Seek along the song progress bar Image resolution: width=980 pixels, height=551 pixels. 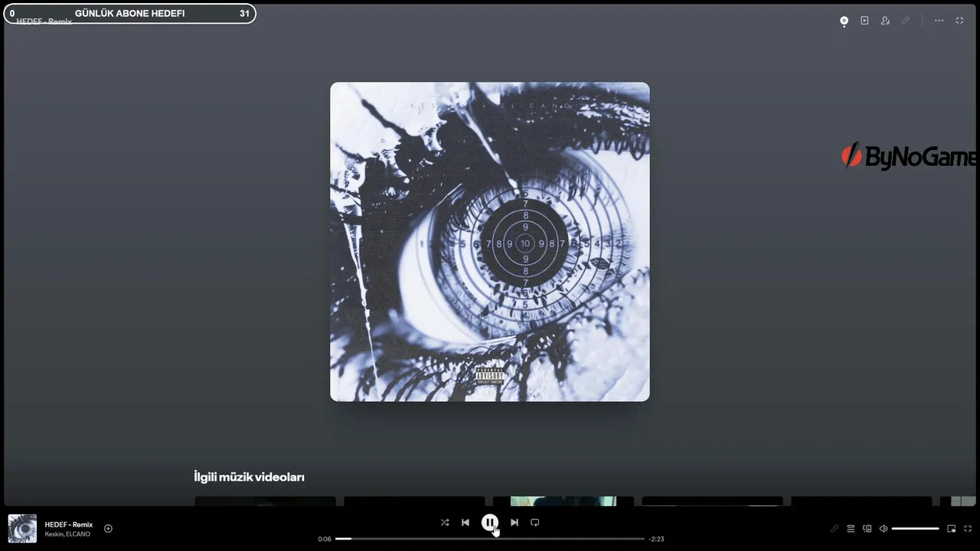[490, 539]
